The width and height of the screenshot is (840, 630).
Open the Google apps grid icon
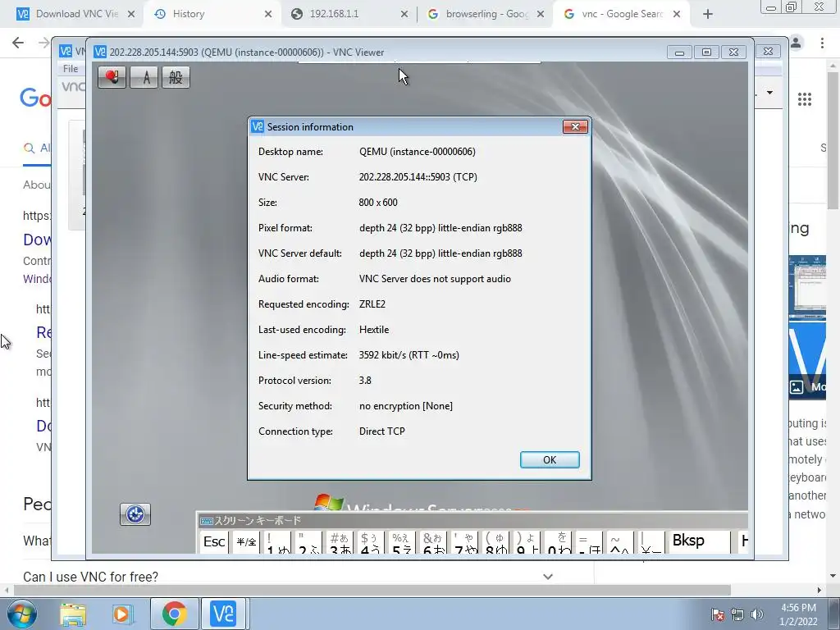pos(804,99)
